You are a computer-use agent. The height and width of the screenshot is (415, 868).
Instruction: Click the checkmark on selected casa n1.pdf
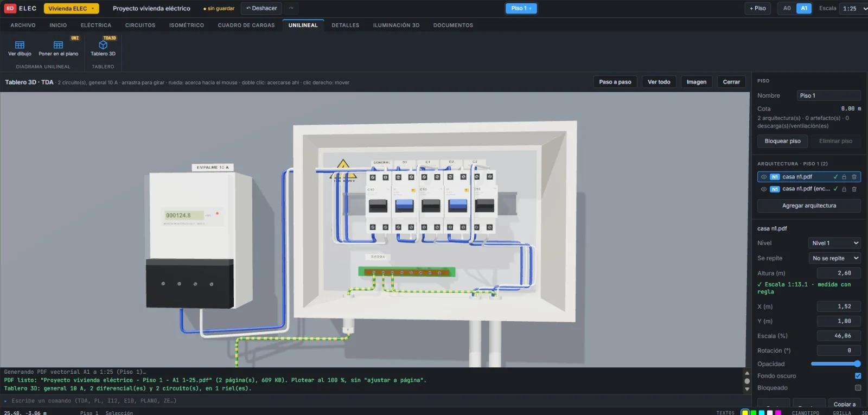(x=835, y=177)
